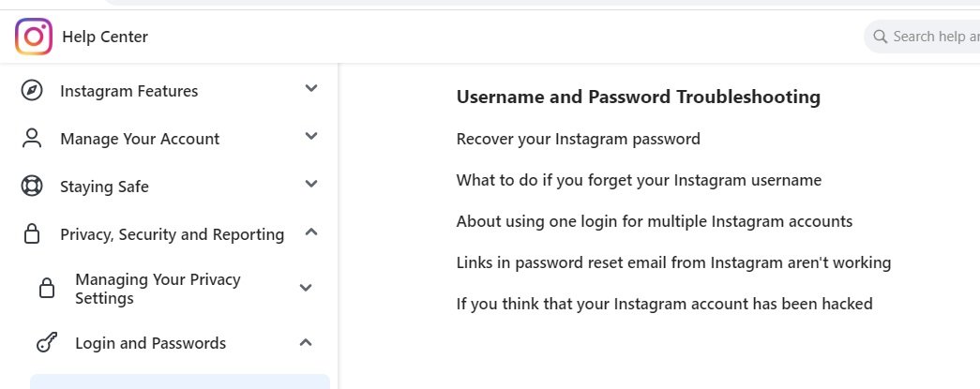Expand the Staying Safe chevron

tap(311, 185)
